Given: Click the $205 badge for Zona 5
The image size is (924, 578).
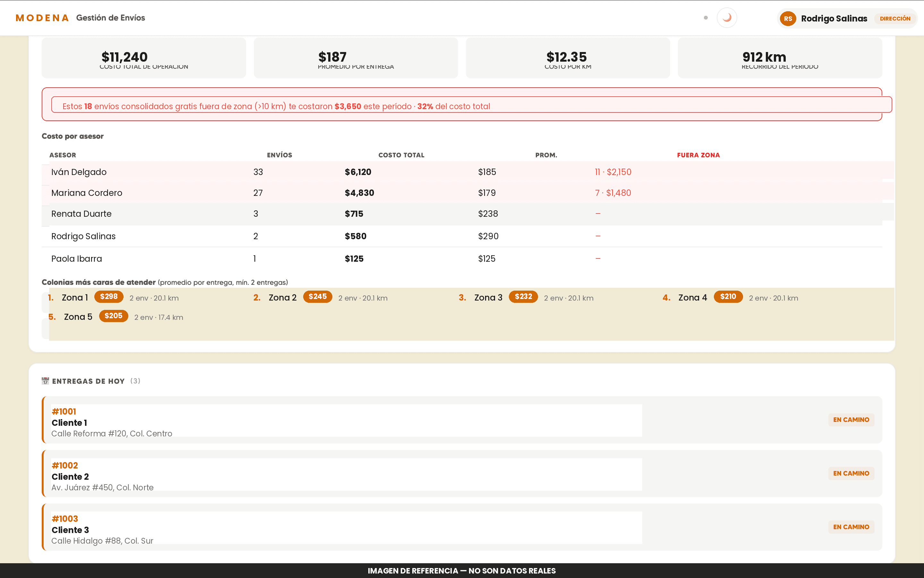Looking at the screenshot, I should point(113,316).
